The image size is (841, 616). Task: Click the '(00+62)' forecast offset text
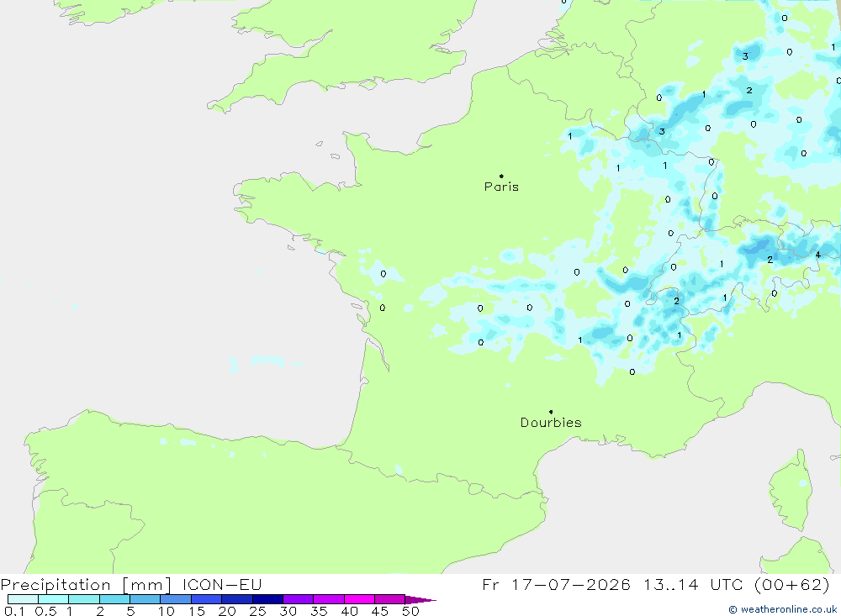[792, 584]
